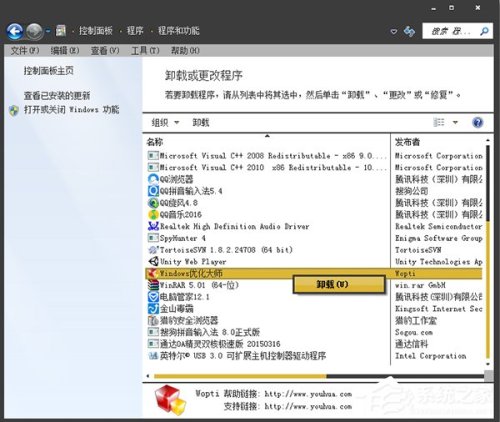This screenshot has width=500, height=422.
Task: Click the Forward navigation arrow
Action: pos(34,31)
